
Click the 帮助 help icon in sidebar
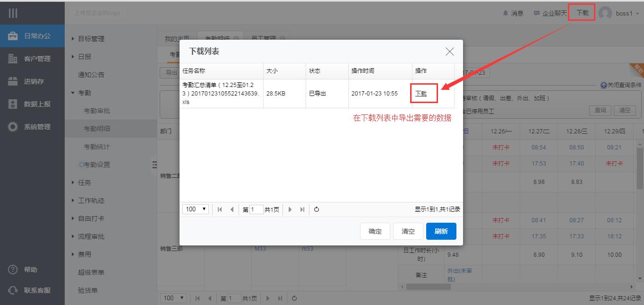(13, 270)
